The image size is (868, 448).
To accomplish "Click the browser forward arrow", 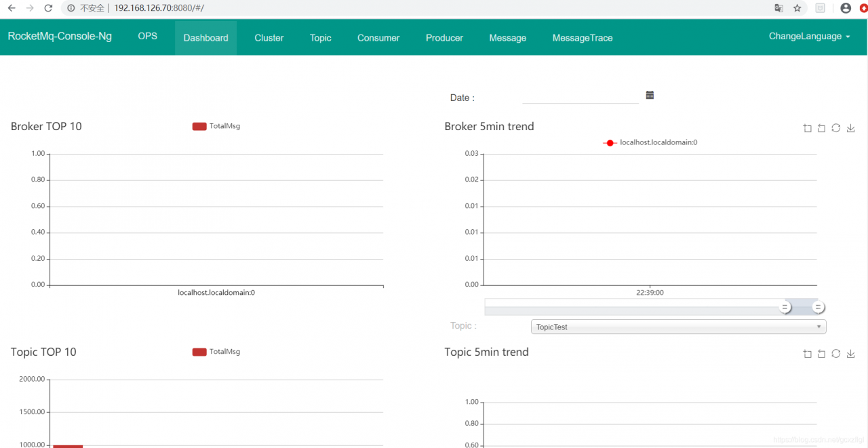I will click(30, 8).
